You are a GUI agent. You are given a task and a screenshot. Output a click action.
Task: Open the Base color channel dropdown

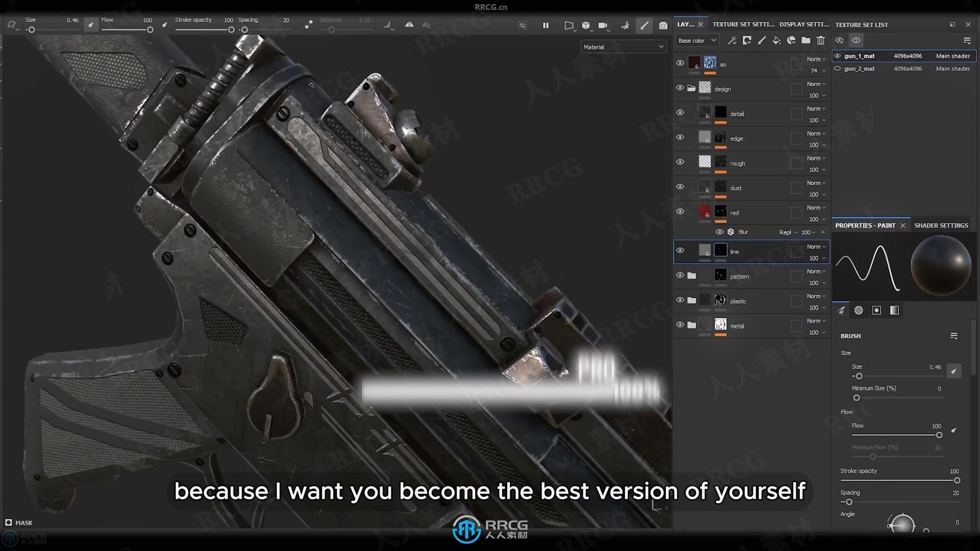[697, 41]
